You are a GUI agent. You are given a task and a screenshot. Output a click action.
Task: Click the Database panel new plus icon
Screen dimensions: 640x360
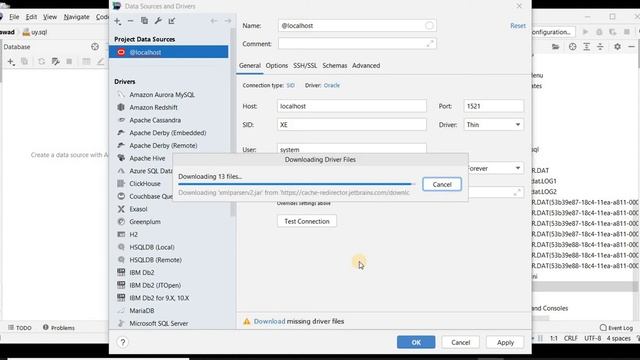11,62
